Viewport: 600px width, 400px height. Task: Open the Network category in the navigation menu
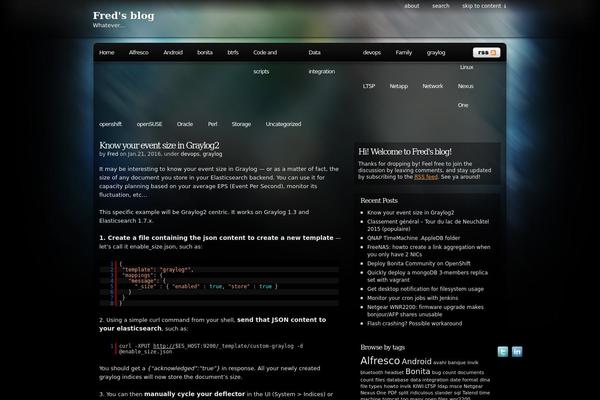click(432, 86)
